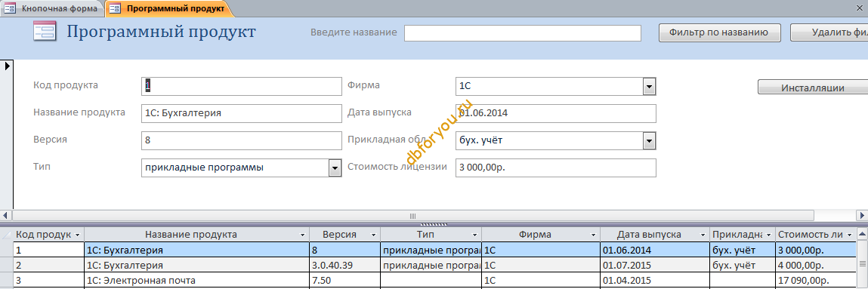Click the Дата выпуска field

pyautogui.click(x=555, y=113)
